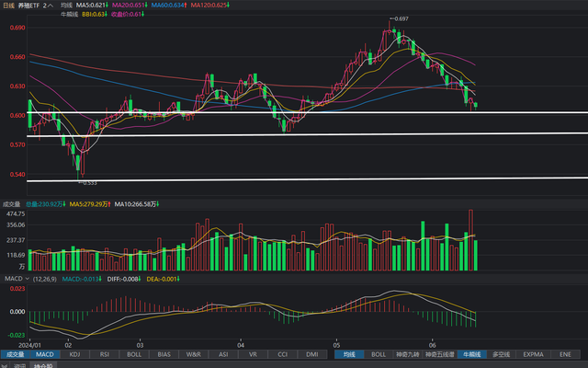
Task: Click the volume MA5:279.29万 value
Action: pos(90,204)
